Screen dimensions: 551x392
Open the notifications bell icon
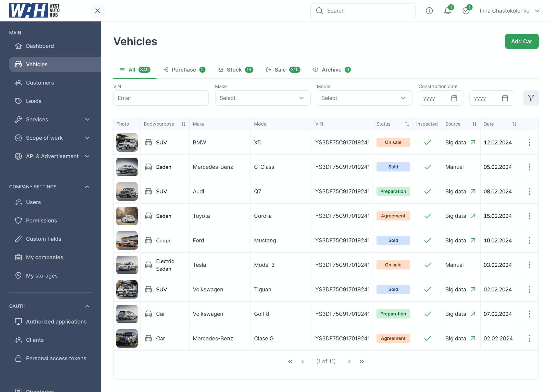447,11
